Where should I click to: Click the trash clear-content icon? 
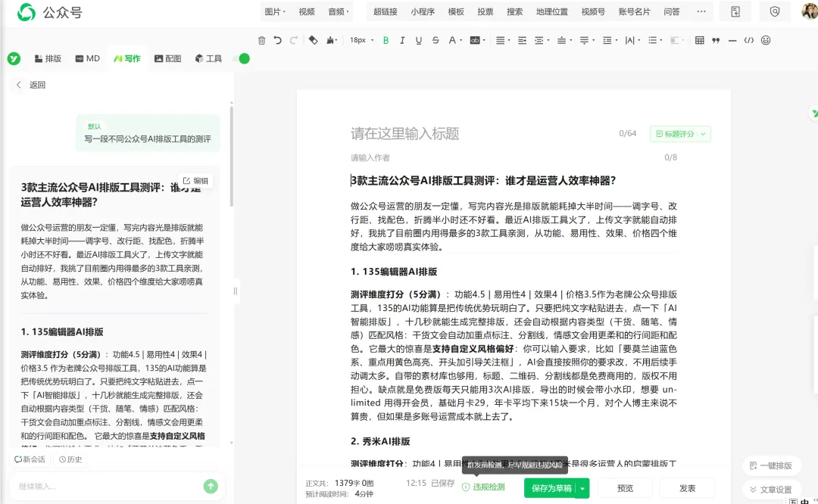click(262, 40)
